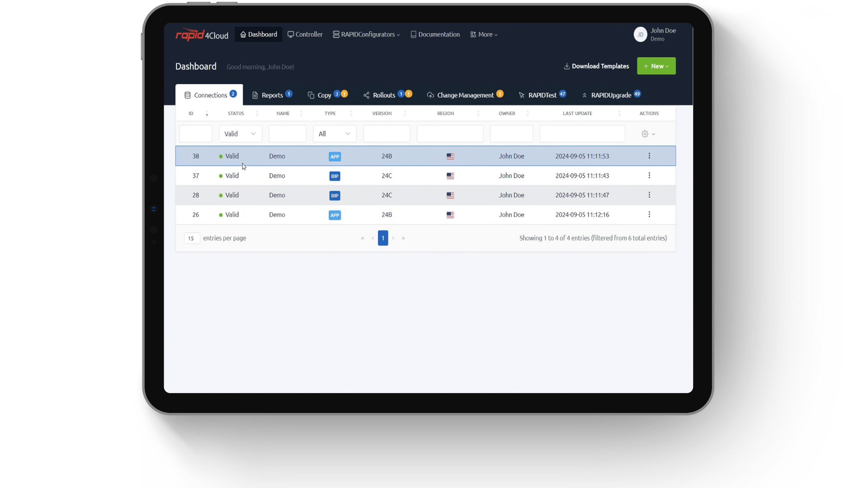The height and width of the screenshot is (488, 868).
Task: Click Download Templates button
Action: click(x=596, y=66)
